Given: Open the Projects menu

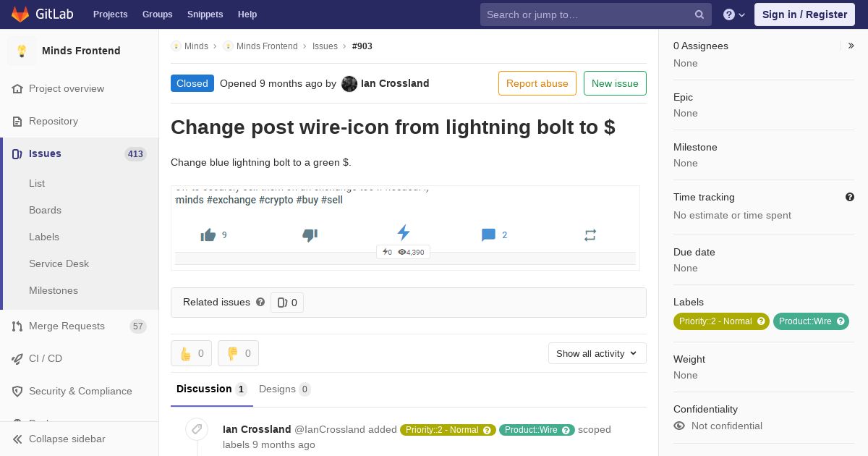Looking at the screenshot, I should pos(111,14).
